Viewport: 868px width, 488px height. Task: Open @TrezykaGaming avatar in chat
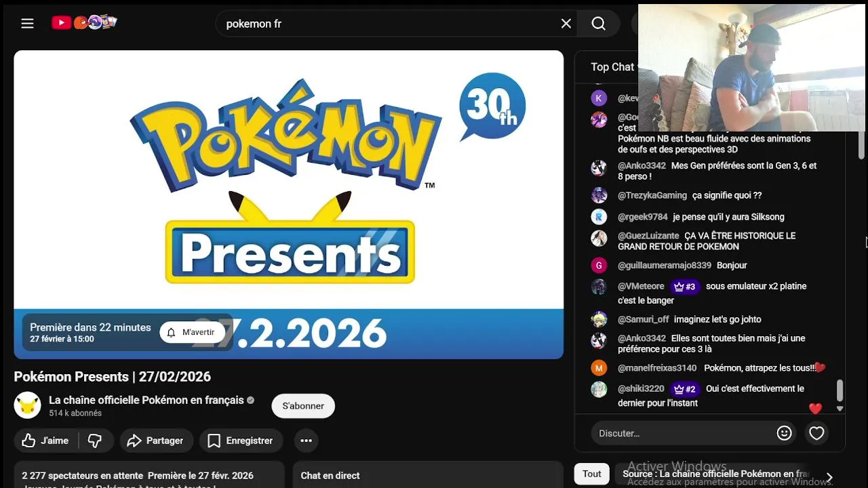pyautogui.click(x=599, y=195)
